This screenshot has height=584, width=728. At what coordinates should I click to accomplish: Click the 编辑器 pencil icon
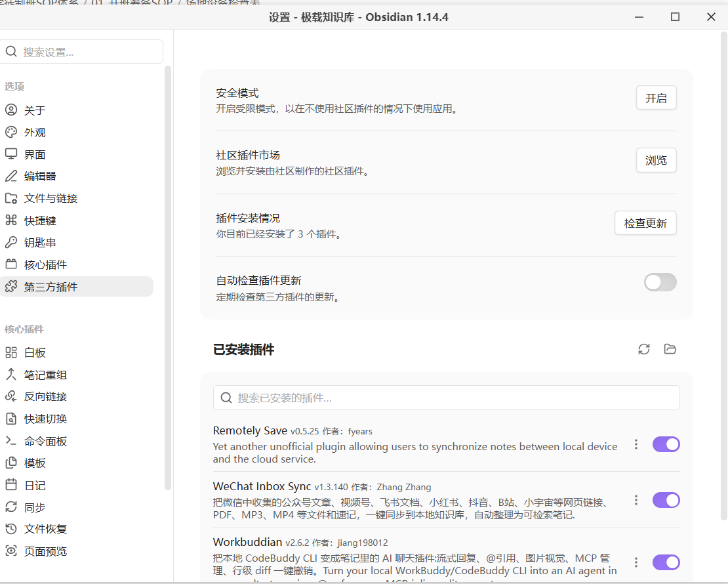click(11, 176)
